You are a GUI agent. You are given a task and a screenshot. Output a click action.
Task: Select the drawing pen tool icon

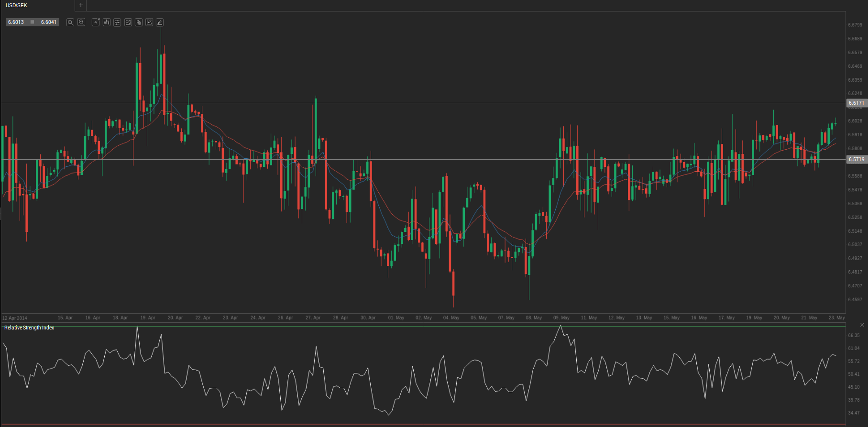pos(160,22)
